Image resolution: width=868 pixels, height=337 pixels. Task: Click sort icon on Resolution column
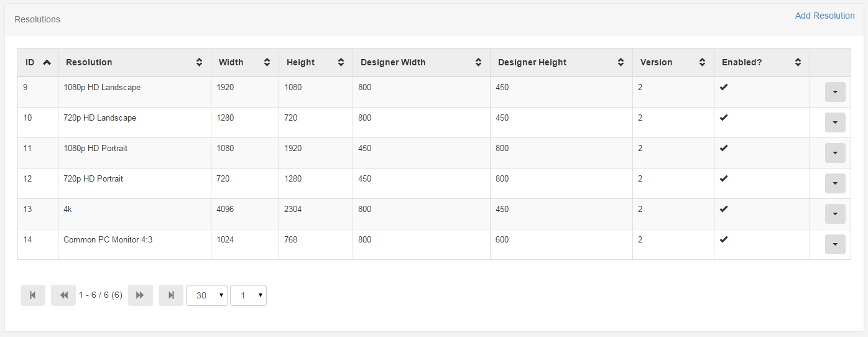click(x=199, y=62)
